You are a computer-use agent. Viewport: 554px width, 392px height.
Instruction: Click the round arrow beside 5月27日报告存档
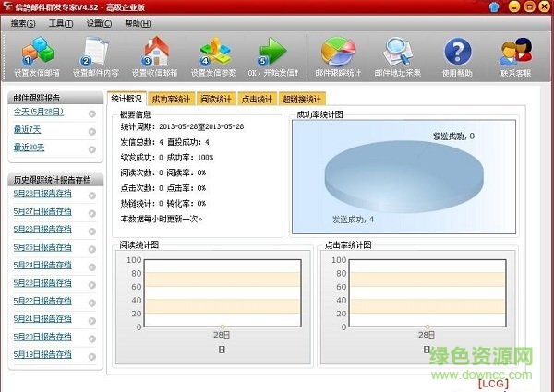(x=92, y=213)
